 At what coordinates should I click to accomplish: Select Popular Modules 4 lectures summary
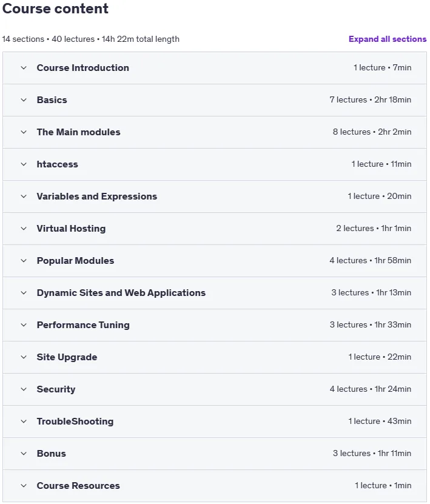coord(370,260)
